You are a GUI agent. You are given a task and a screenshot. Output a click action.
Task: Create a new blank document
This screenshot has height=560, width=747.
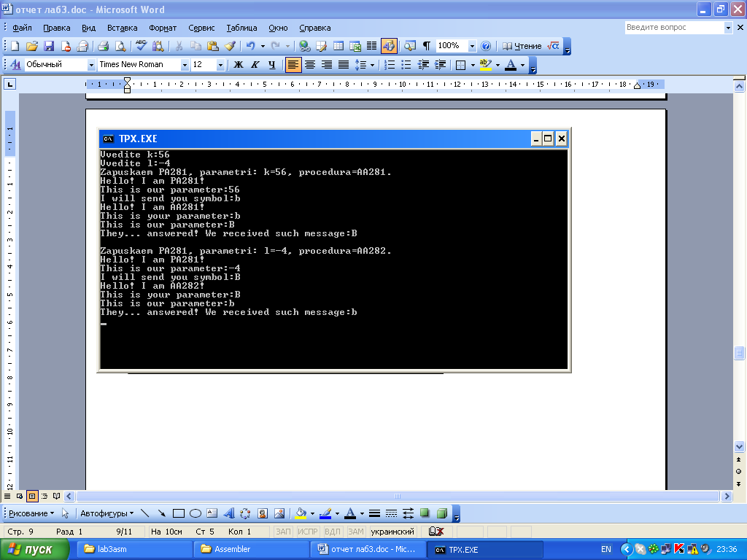click(x=15, y=46)
